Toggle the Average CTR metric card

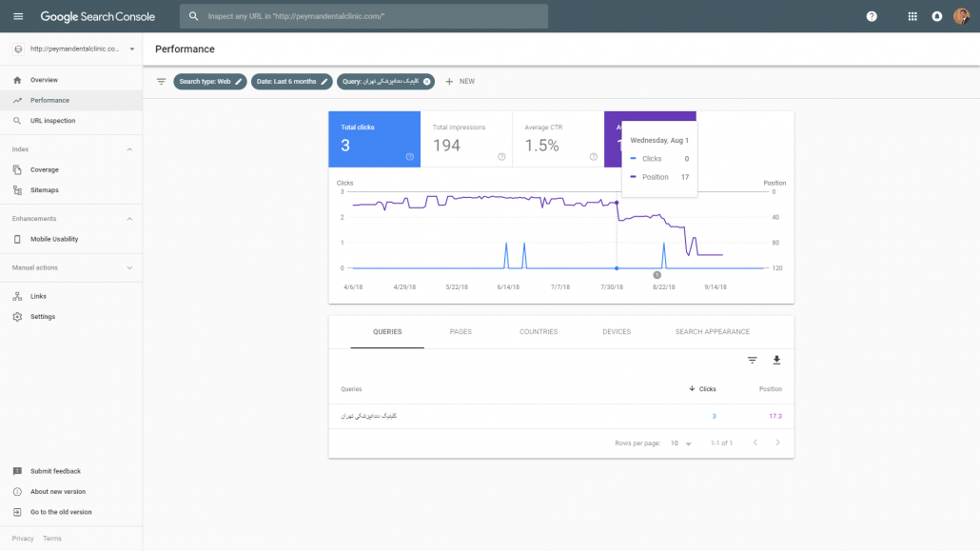(558, 139)
